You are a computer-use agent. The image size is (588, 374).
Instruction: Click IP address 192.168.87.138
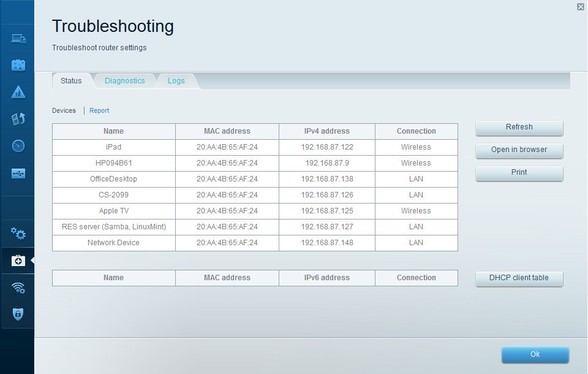(327, 179)
